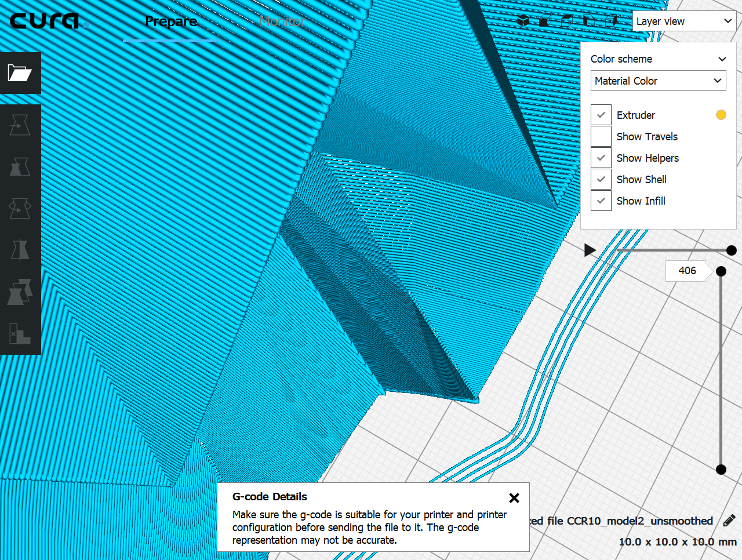The height and width of the screenshot is (560, 742).
Task: Toggle the Extruder checkbox
Action: pyautogui.click(x=601, y=115)
